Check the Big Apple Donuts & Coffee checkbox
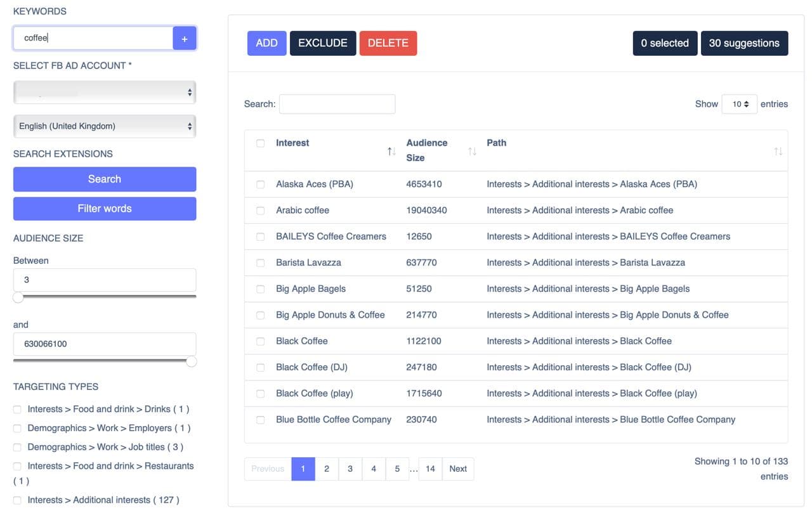The height and width of the screenshot is (513, 812). point(260,315)
